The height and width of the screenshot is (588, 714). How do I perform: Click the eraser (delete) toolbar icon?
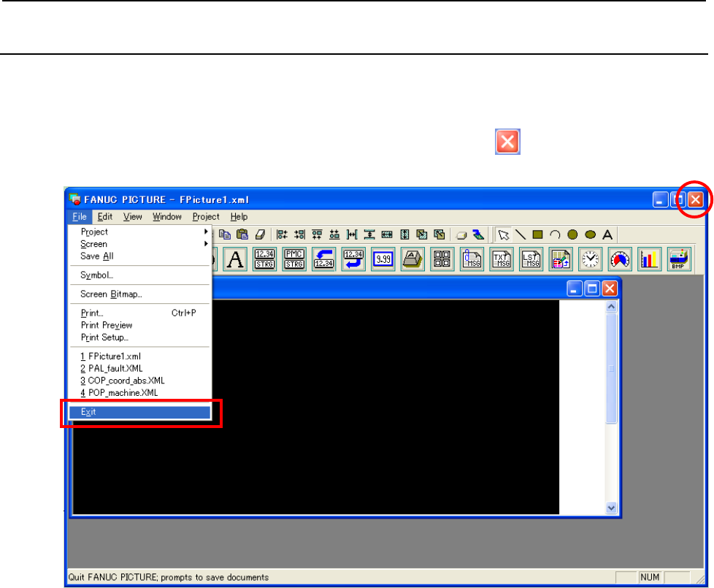coord(260,234)
